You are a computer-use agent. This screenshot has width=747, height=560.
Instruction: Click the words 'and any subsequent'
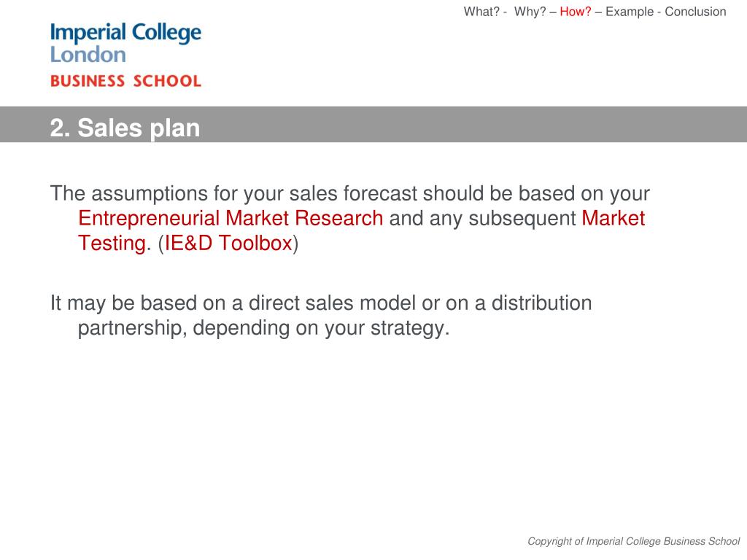[482, 218]
